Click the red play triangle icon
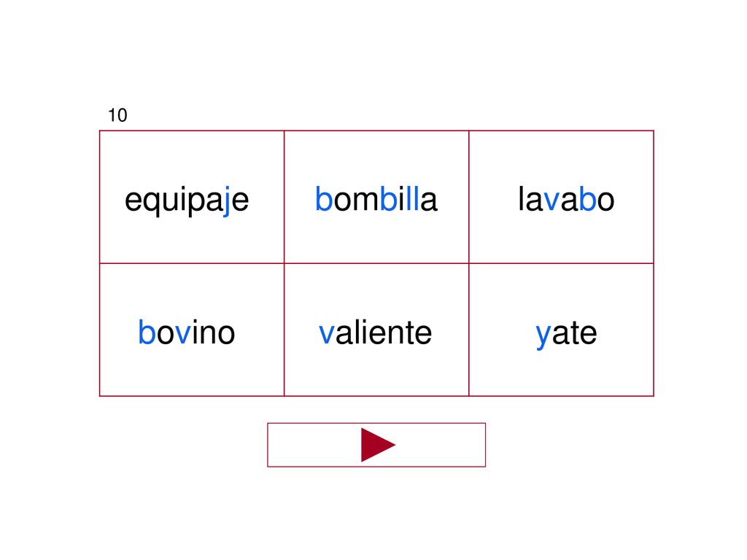This screenshot has width=747, height=560. [378, 445]
